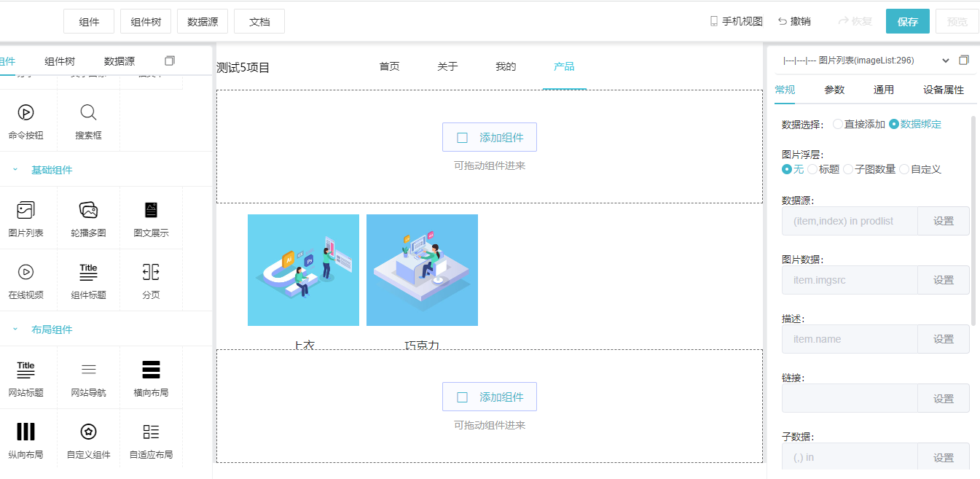Choose 标题 for image overlay
Viewport: 980px width, 479px height.
point(823,169)
